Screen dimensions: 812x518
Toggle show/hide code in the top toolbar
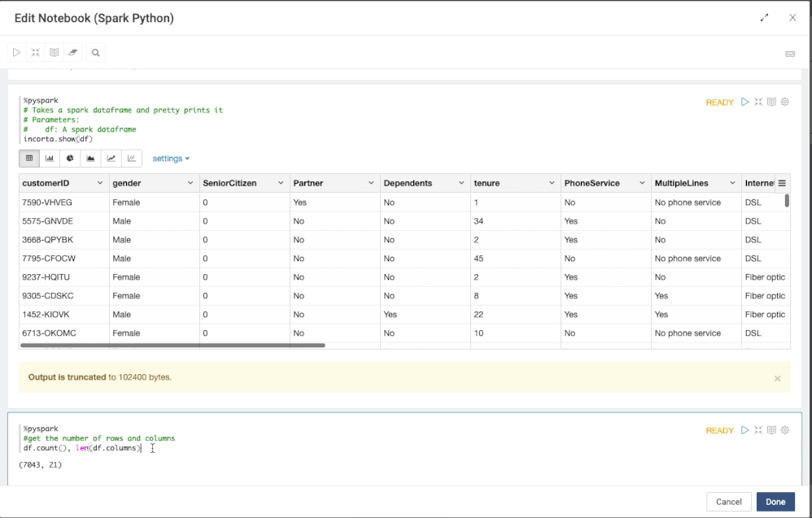point(35,53)
